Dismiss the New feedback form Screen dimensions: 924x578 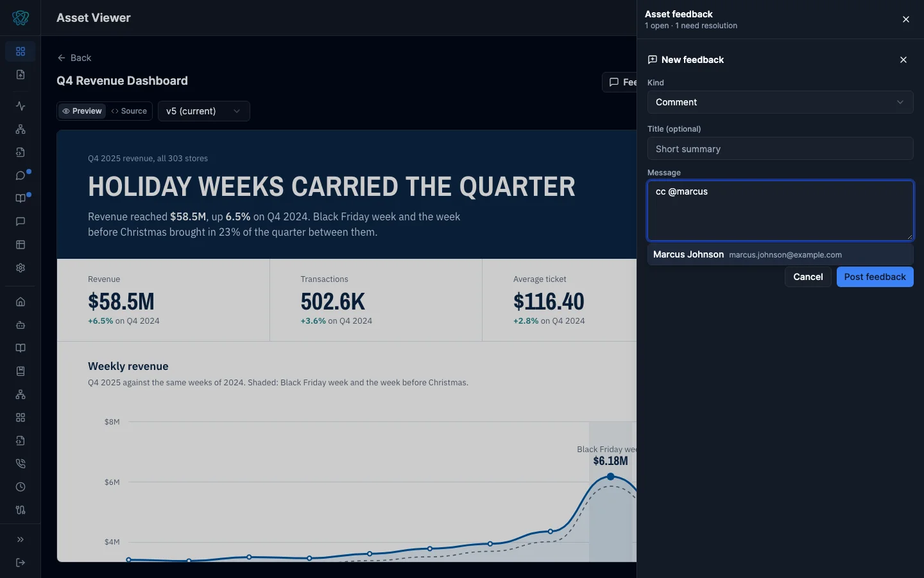(903, 60)
